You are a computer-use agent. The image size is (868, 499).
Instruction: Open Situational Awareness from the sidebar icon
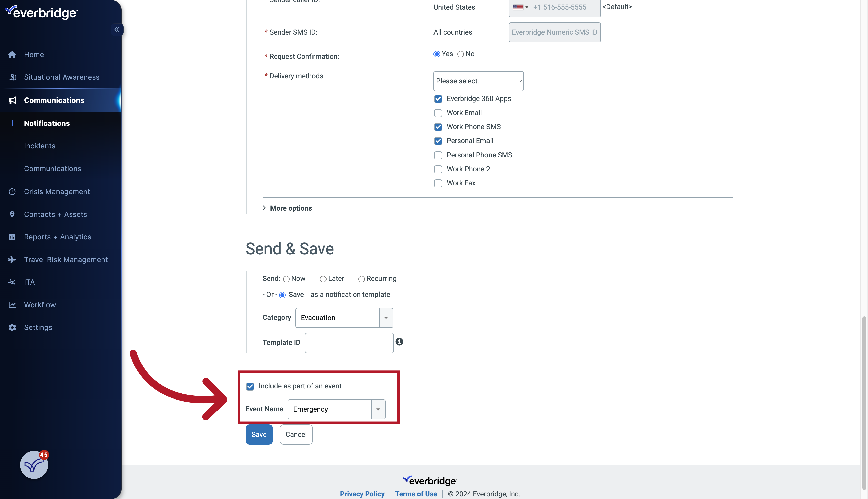click(x=12, y=77)
